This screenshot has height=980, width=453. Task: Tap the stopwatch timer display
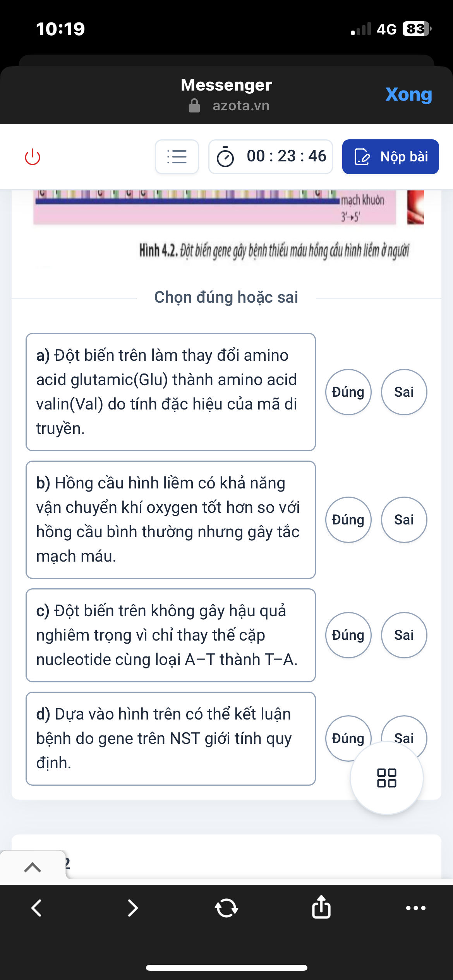(x=271, y=157)
